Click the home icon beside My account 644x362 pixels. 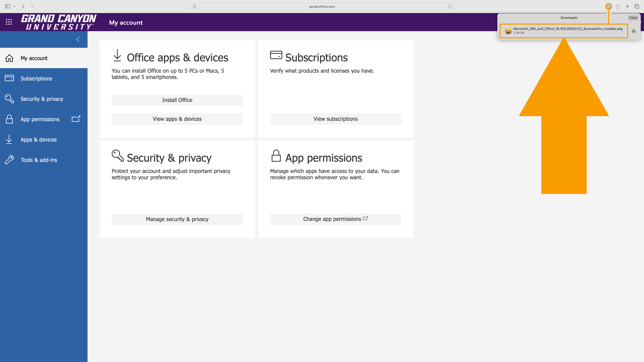(x=9, y=58)
